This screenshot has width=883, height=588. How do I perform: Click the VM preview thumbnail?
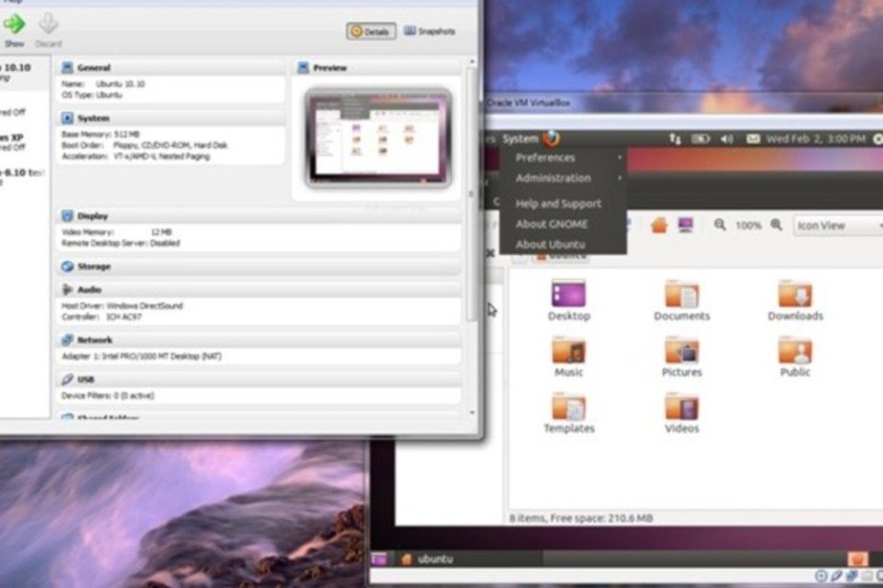click(x=378, y=138)
